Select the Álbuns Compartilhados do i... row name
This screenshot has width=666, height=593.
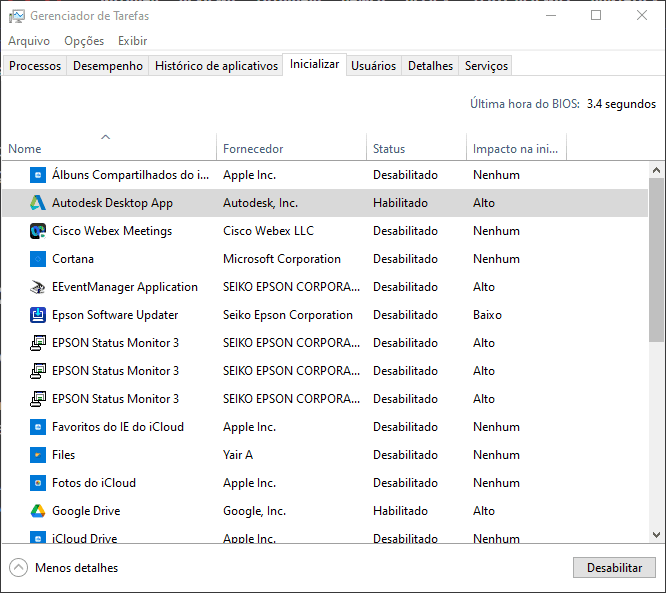[x=130, y=175]
